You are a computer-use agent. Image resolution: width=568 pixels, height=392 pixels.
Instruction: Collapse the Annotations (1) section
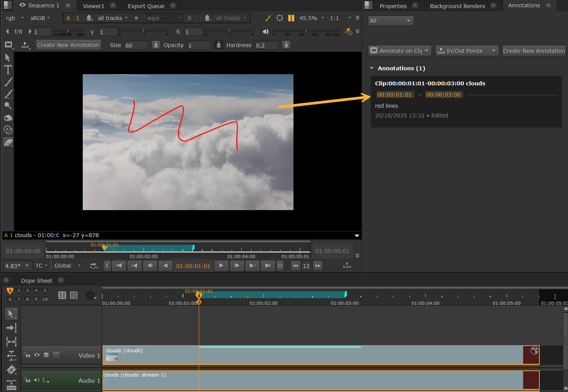372,68
